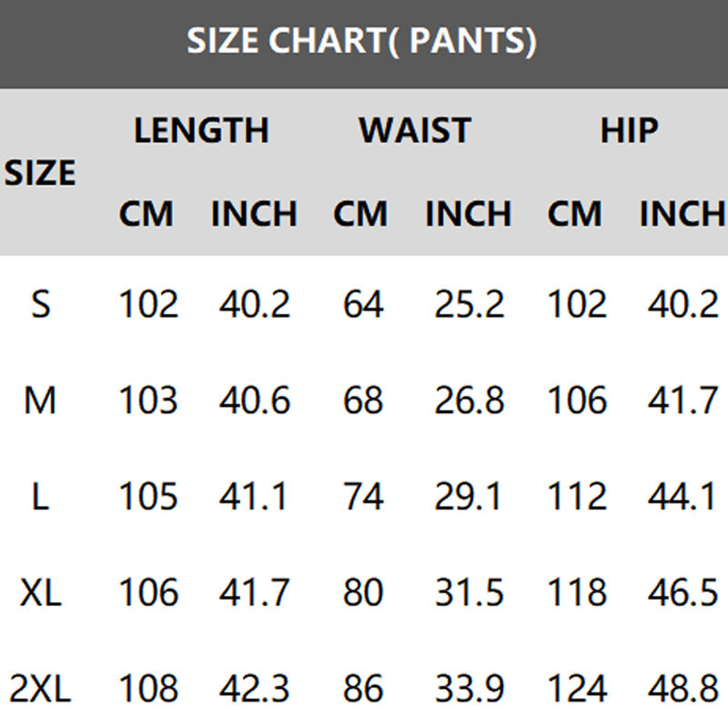The width and height of the screenshot is (728, 728).
Task: Click the LENGTH column header
Action: [x=201, y=130]
